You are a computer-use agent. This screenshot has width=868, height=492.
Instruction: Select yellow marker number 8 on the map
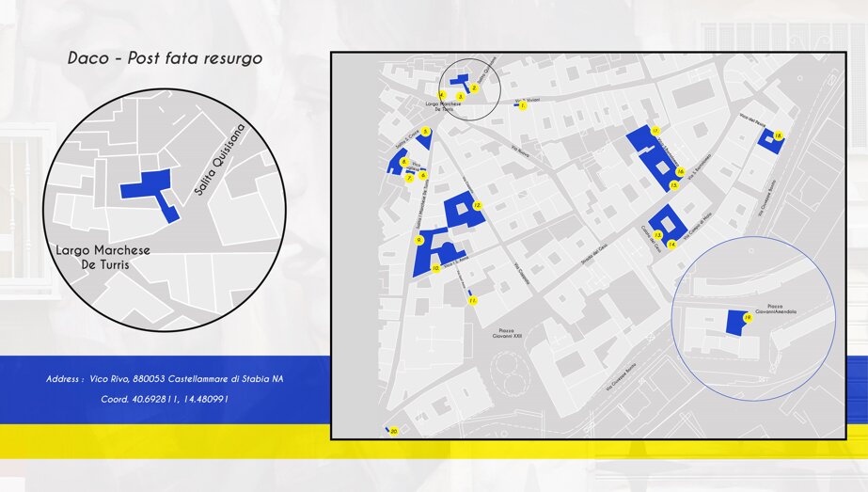tap(404, 162)
